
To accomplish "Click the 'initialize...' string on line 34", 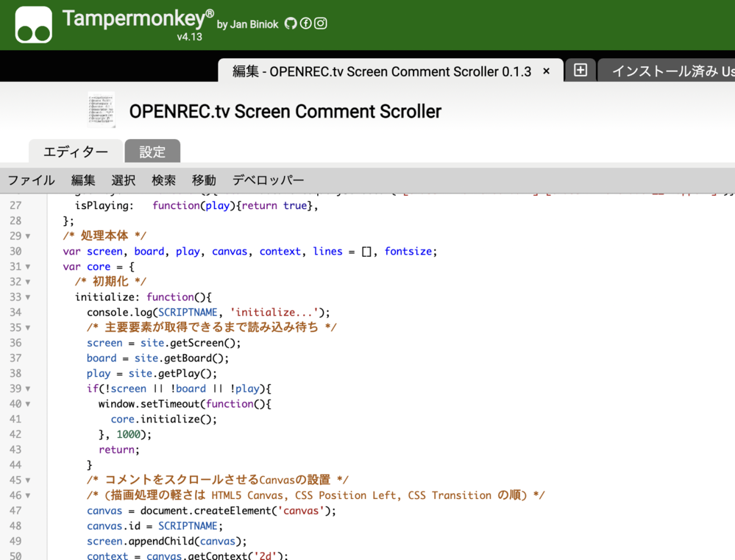I will 274,312.
